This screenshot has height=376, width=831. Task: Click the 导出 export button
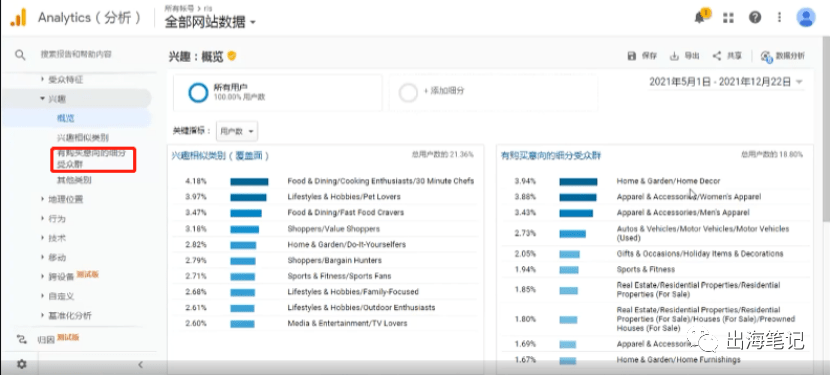(685, 56)
